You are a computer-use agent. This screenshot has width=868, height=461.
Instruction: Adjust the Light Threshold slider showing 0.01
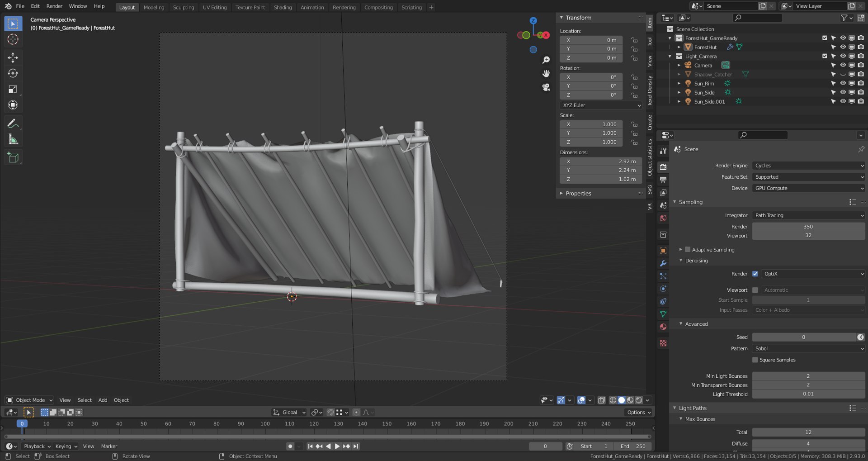point(808,394)
